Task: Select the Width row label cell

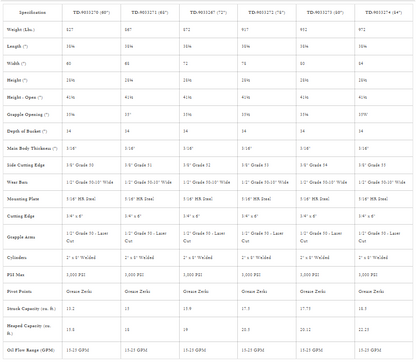Action: [x=33, y=63]
